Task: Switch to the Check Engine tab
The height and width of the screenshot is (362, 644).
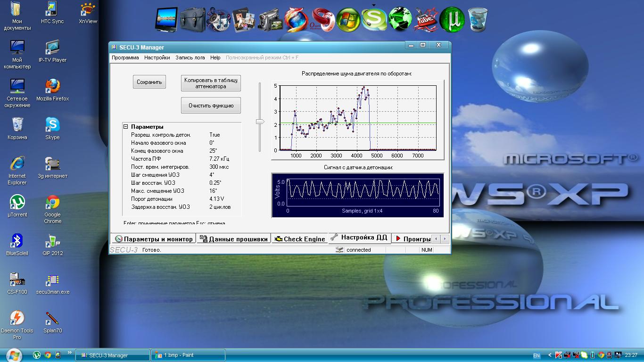Action: click(x=300, y=239)
